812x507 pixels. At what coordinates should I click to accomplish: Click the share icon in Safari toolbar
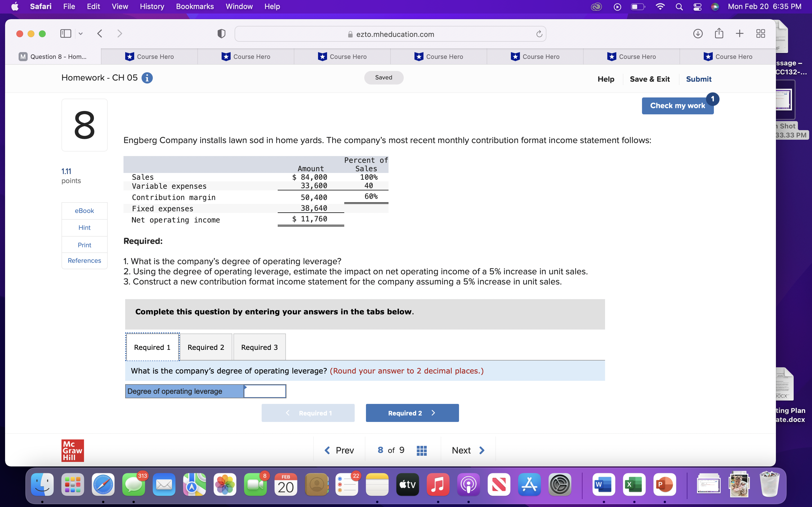[x=718, y=33]
